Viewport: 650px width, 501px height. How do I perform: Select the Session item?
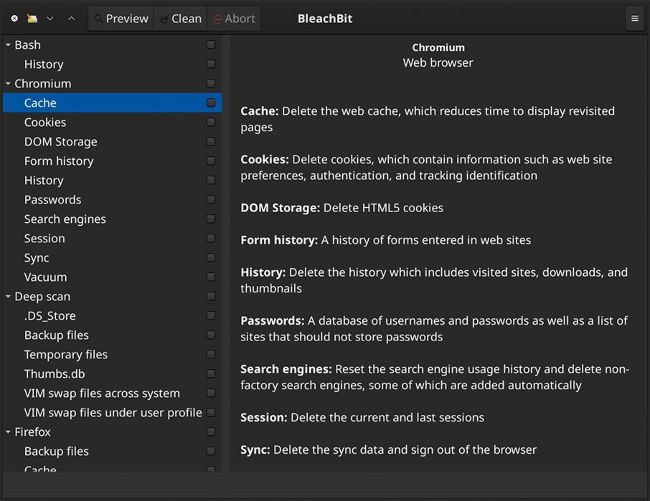click(44, 239)
